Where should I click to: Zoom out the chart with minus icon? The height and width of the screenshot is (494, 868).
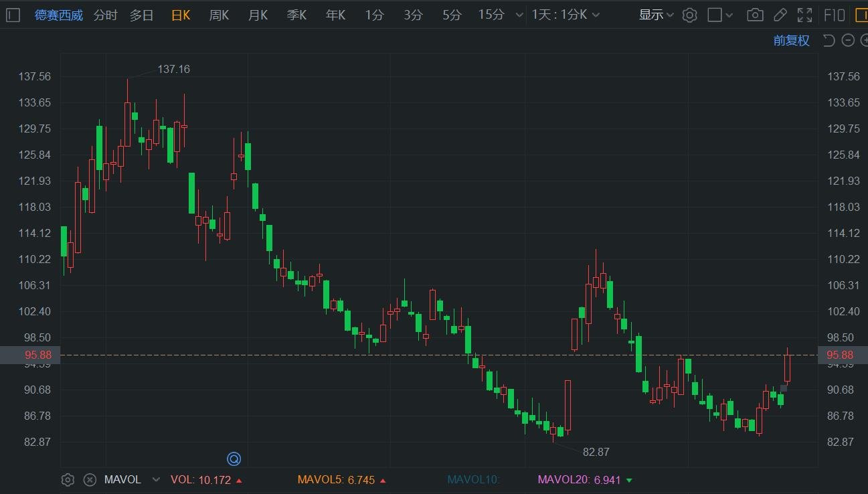[x=848, y=41]
